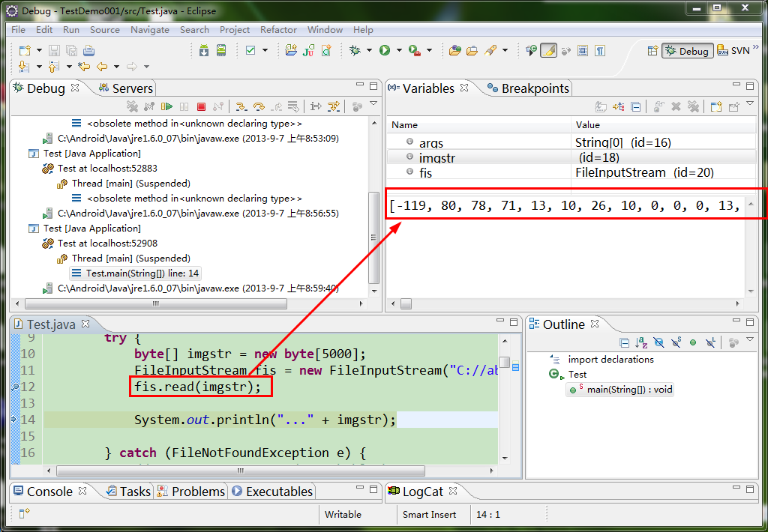
Task: Toggle Show Logical Structure in Variables toolbar
Action: pos(618,106)
